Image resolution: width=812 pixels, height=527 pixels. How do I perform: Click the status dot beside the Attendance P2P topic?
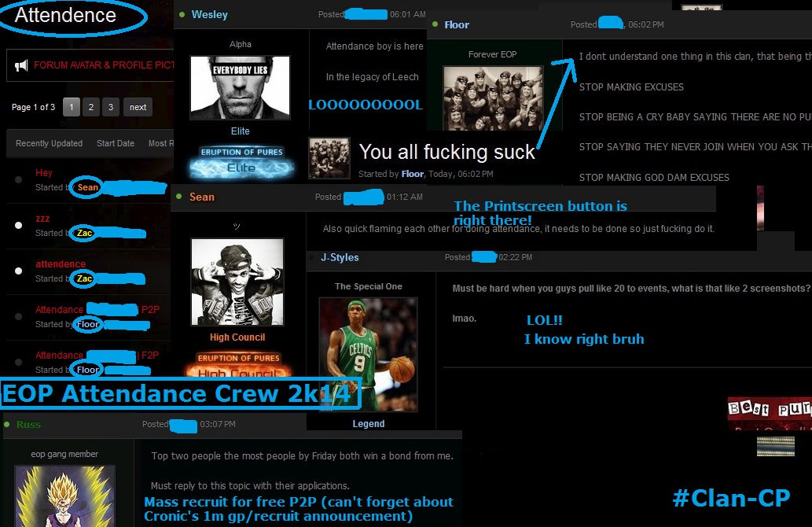coord(19,317)
